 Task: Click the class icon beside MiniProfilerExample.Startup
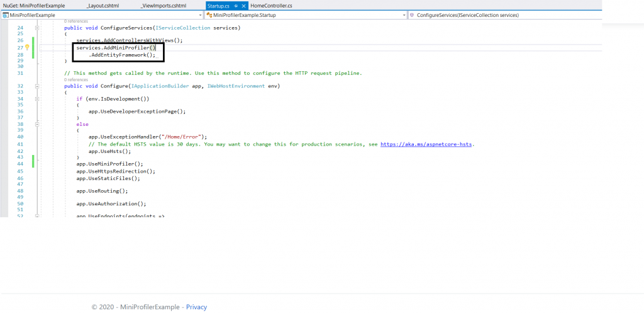click(209, 15)
